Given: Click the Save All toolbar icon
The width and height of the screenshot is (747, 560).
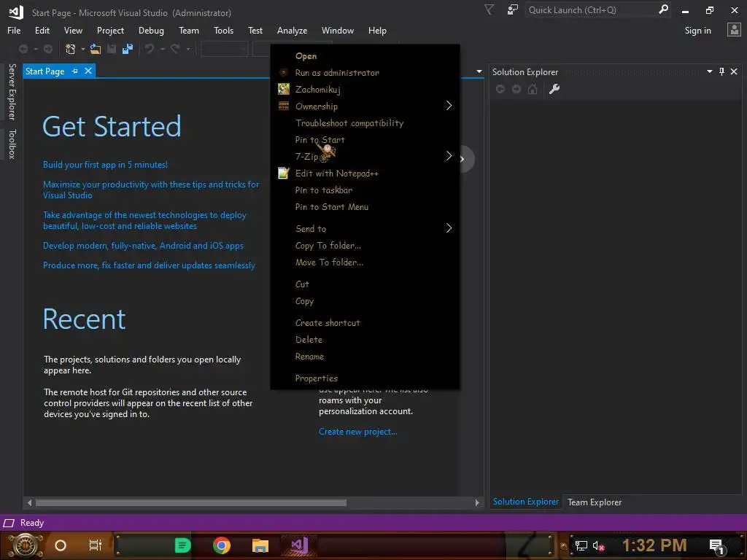Looking at the screenshot, I should click(x=127, y=49).
